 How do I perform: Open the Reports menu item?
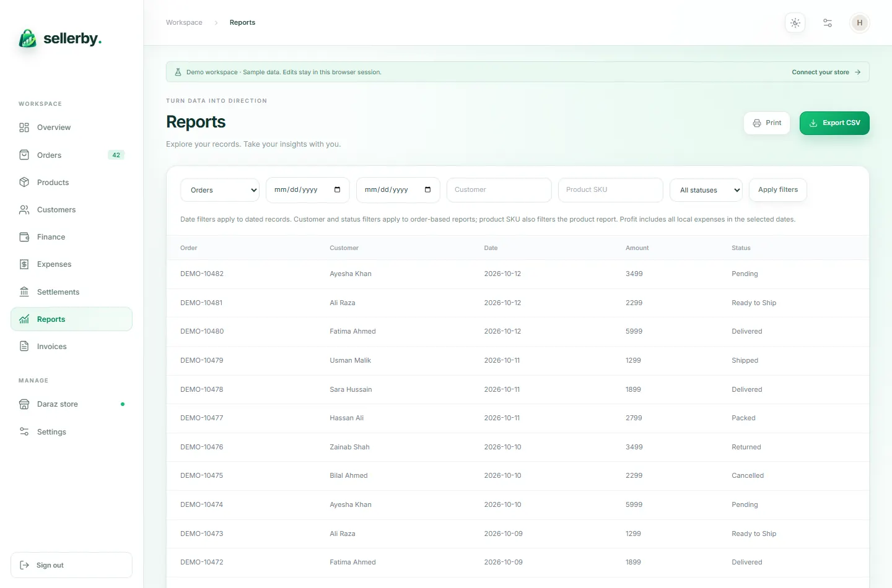[x=71, y=319]
